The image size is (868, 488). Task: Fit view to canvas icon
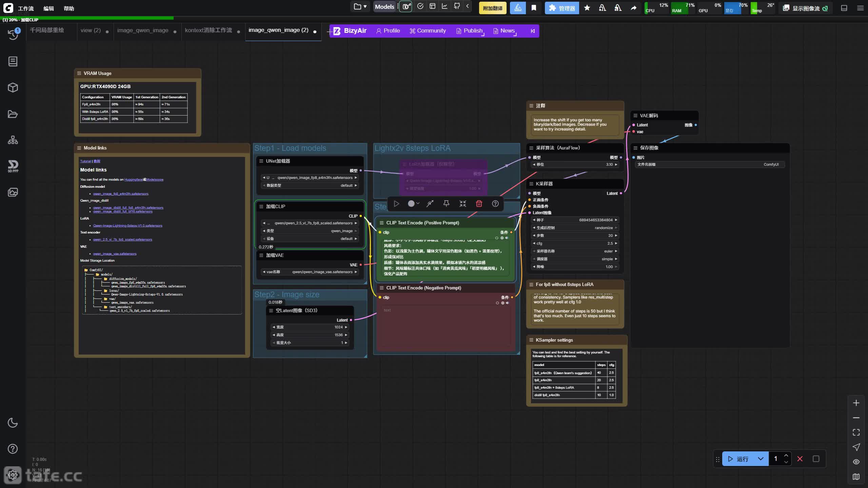click(856, 432)
